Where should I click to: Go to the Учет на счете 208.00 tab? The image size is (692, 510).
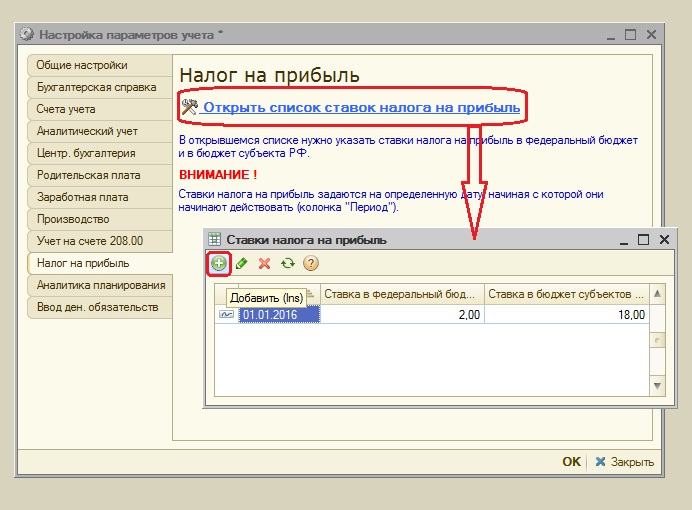point(100,241)
